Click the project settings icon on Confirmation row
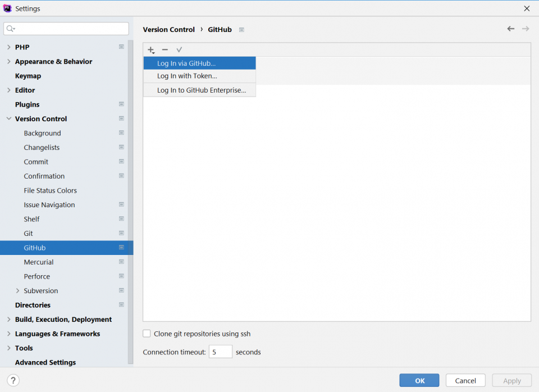Image resolution: width=539 pixels, height=392 pixels. [121, 176]
